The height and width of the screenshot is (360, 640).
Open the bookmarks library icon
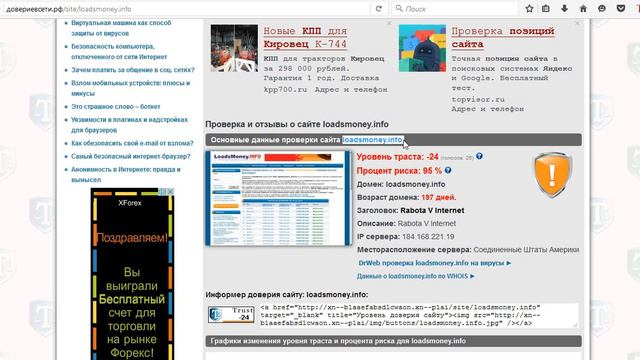[x=546, y=9]
